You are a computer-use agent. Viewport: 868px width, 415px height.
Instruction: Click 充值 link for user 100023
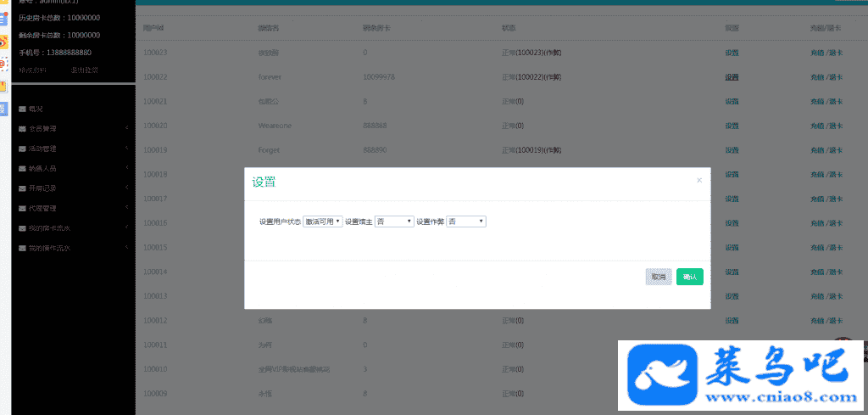click(x=817, y=53)
